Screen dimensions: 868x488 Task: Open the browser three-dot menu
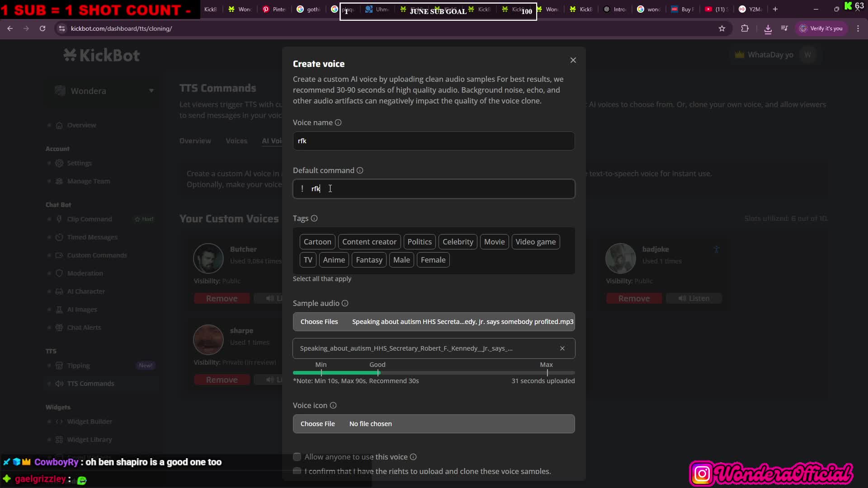tap(858, 28)
